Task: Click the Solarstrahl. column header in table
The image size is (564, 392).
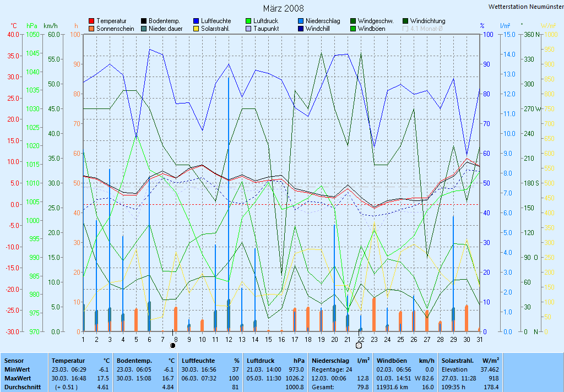Action: [x=458, y=361]
